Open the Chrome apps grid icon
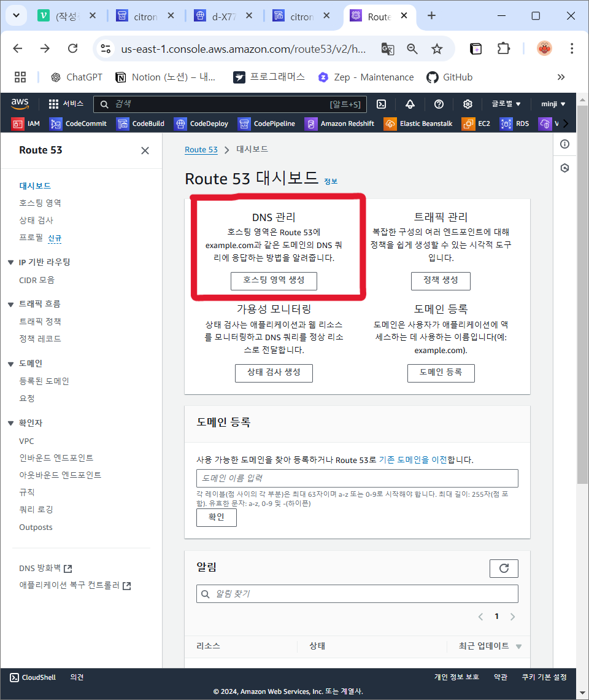 pos(20,77)
